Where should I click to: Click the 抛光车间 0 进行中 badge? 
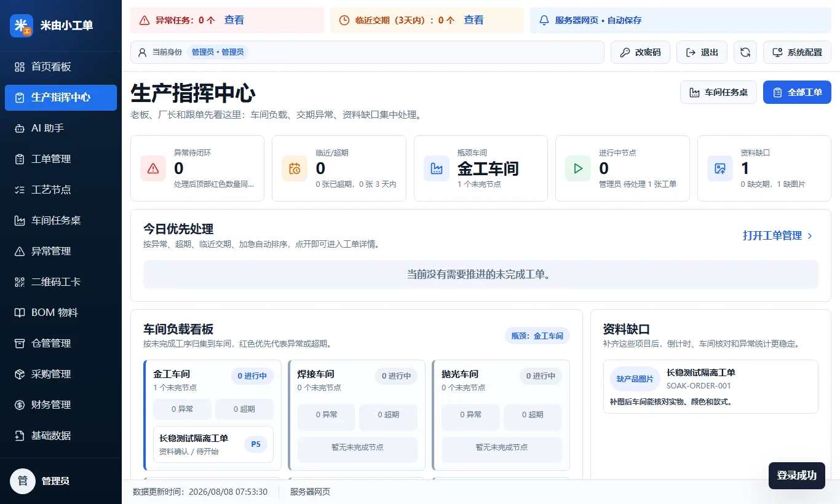coord(541,376)
